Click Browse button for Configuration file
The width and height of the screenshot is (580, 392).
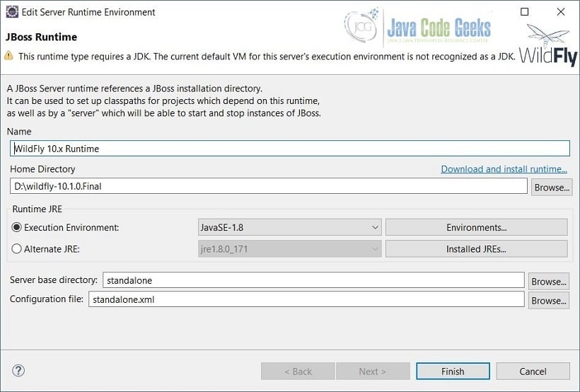(x=549, y=301)
